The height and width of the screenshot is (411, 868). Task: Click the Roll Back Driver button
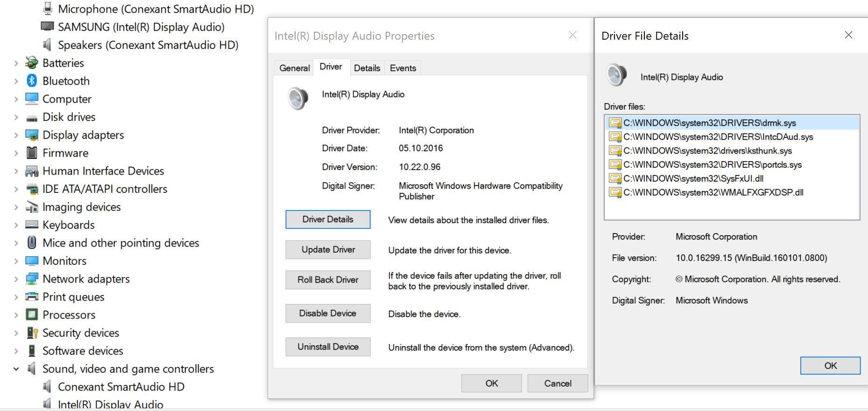[328, 280]
